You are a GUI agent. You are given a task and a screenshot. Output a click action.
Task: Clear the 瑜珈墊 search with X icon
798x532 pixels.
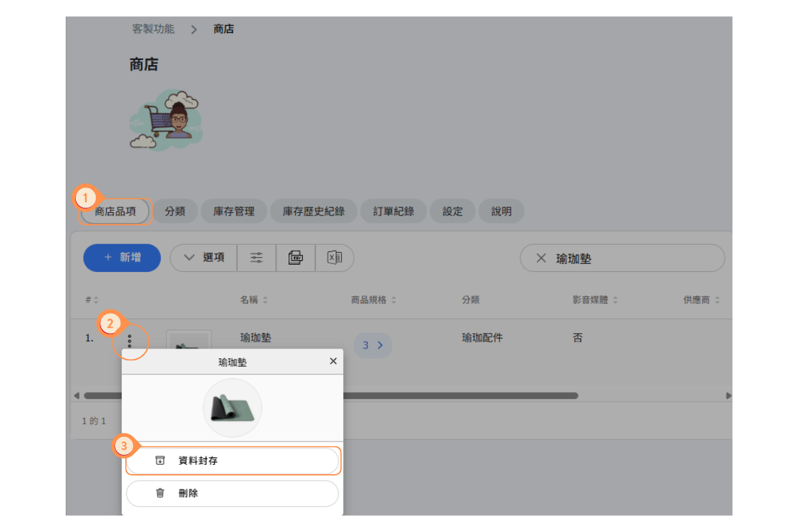pos(541,259)
